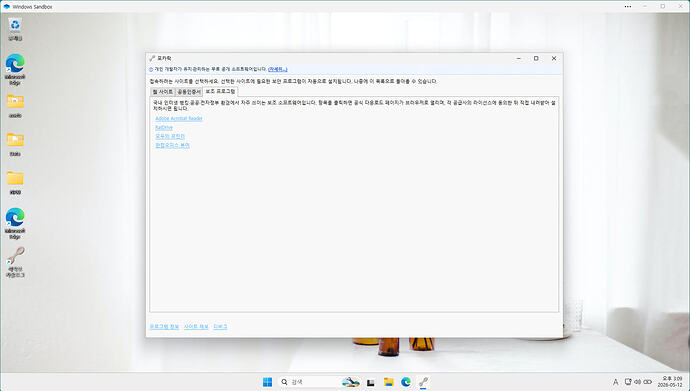Switch to the '웹 사이트' tab

coord(162,92)
